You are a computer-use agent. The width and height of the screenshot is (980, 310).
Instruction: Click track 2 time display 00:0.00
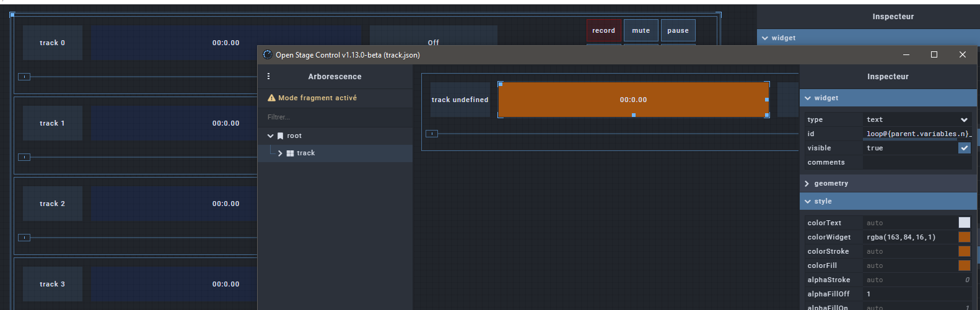174,204
